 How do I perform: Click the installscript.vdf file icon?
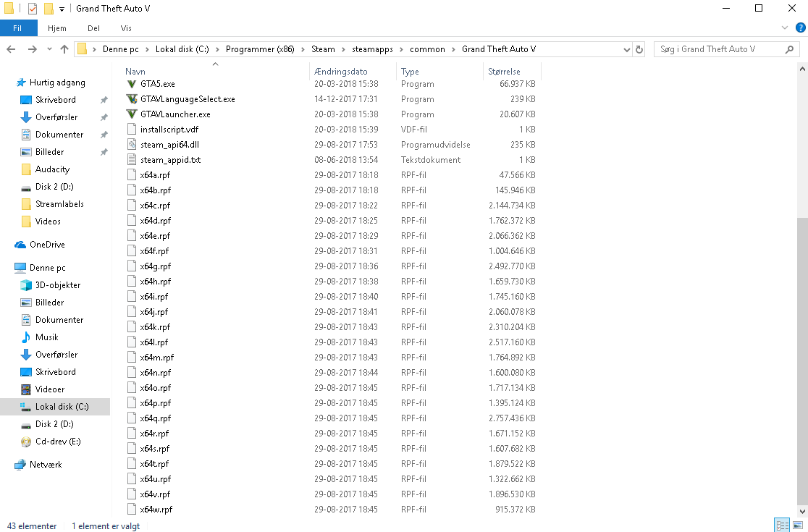click(132, 130)
